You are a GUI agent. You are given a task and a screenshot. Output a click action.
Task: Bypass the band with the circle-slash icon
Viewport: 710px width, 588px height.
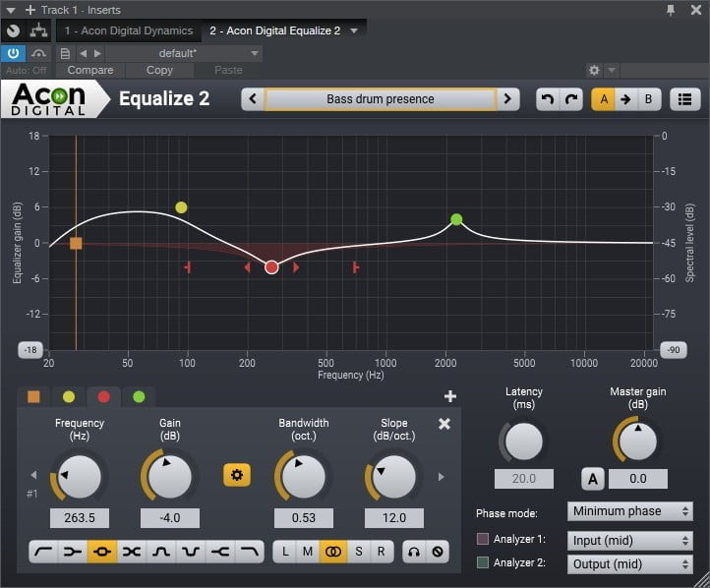click(x=438, y=552)
